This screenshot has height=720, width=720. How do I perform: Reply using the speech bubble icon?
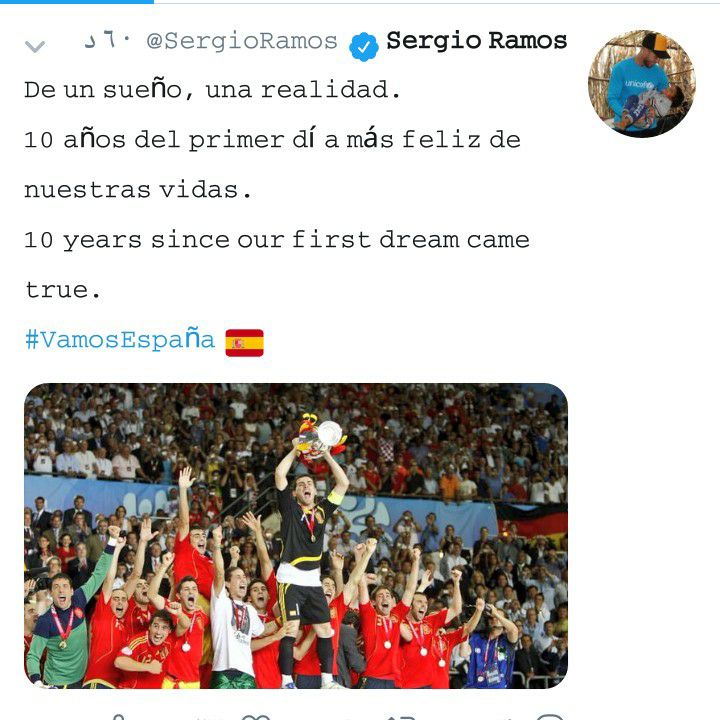coord(549,717)
